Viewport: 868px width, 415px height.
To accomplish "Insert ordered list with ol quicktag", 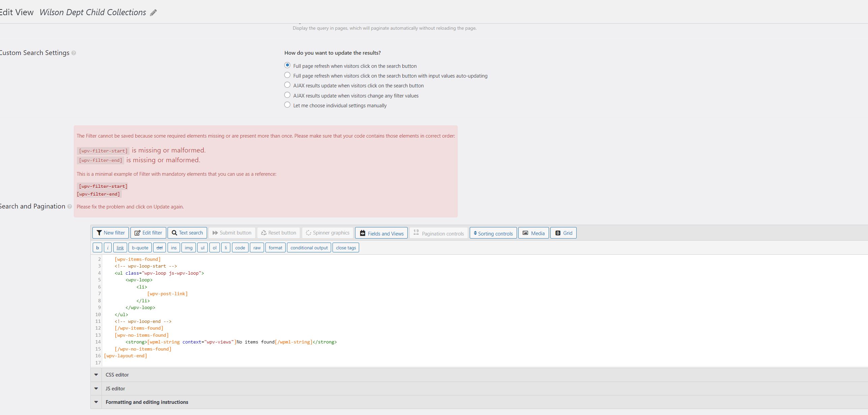I will click(x=214, y=248).
